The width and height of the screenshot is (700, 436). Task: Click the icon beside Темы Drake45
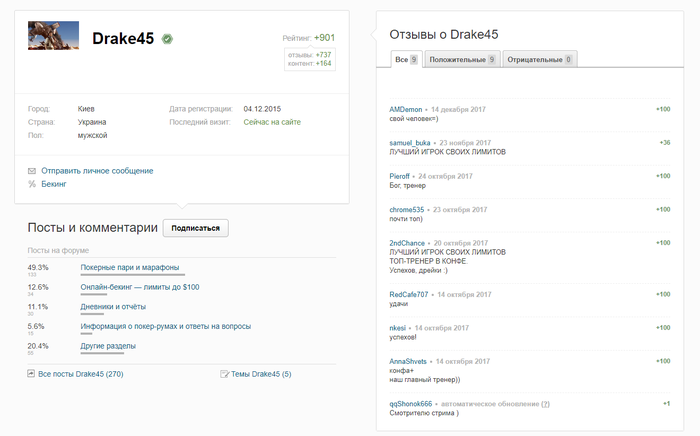tap(224, 374)
